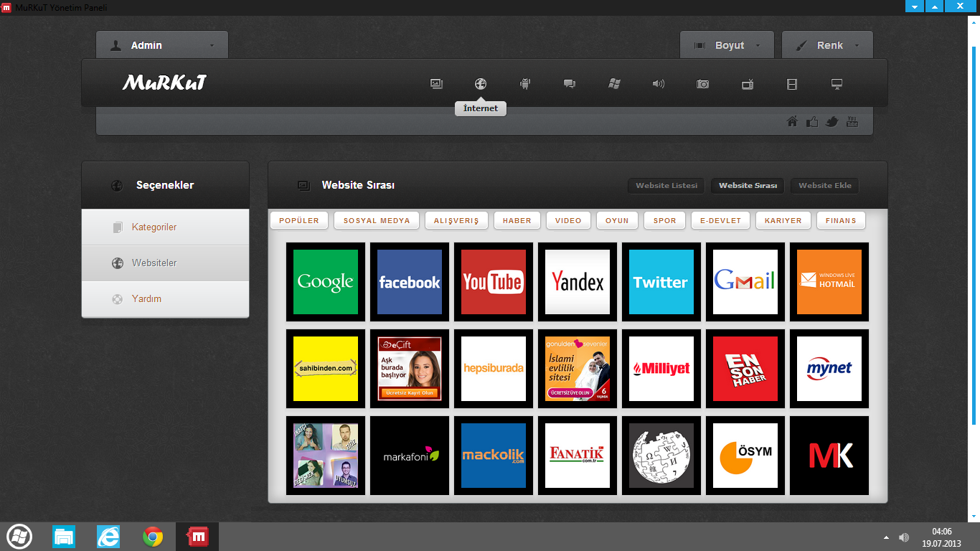980x551 pixels.
Task: Select the Windows logo section icon
Action: click(x=614, y=84)
